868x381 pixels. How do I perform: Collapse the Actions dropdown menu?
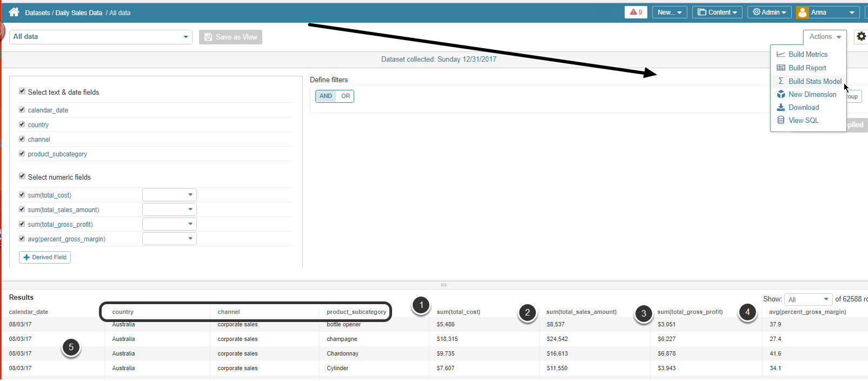[x=825, y=37]
